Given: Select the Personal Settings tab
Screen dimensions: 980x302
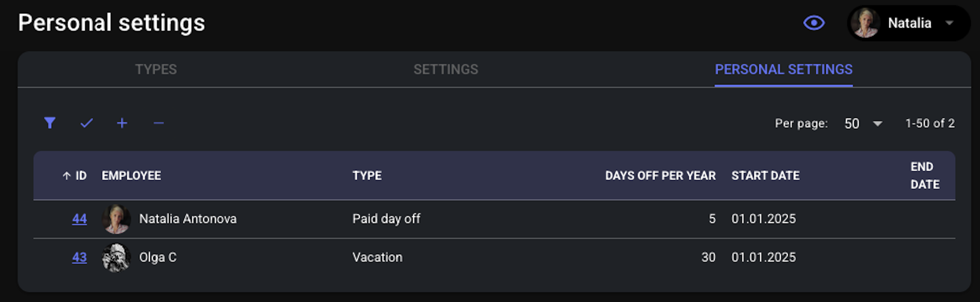Looking at the screenshot, I should (783, 69).
